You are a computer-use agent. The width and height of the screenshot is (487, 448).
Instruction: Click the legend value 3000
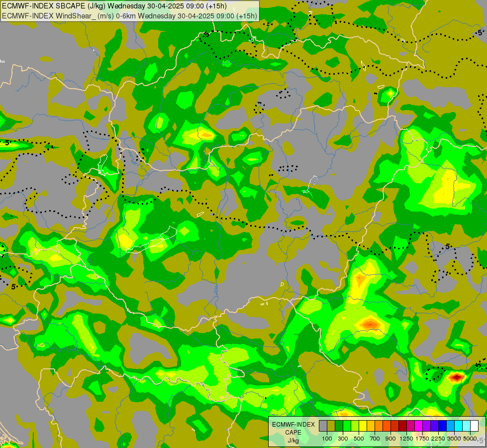(454, 439)
